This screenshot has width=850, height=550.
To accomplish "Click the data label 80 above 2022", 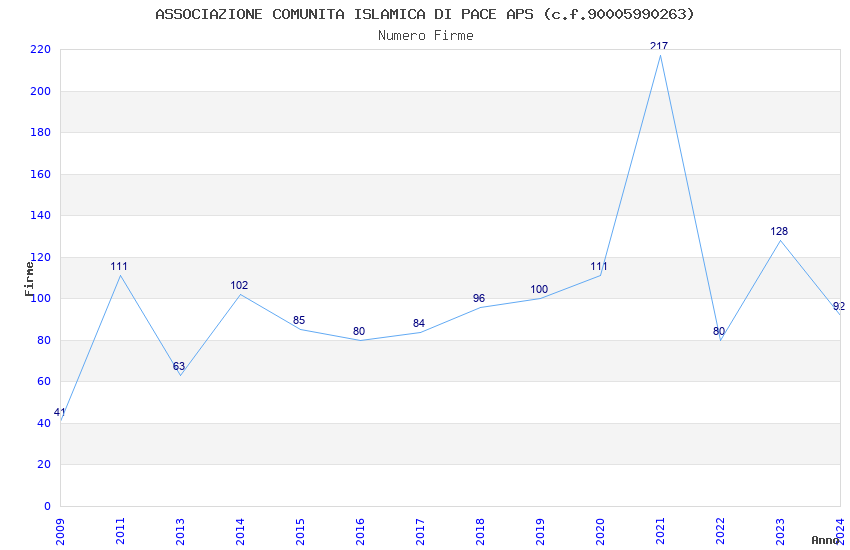I will [719, 331].
